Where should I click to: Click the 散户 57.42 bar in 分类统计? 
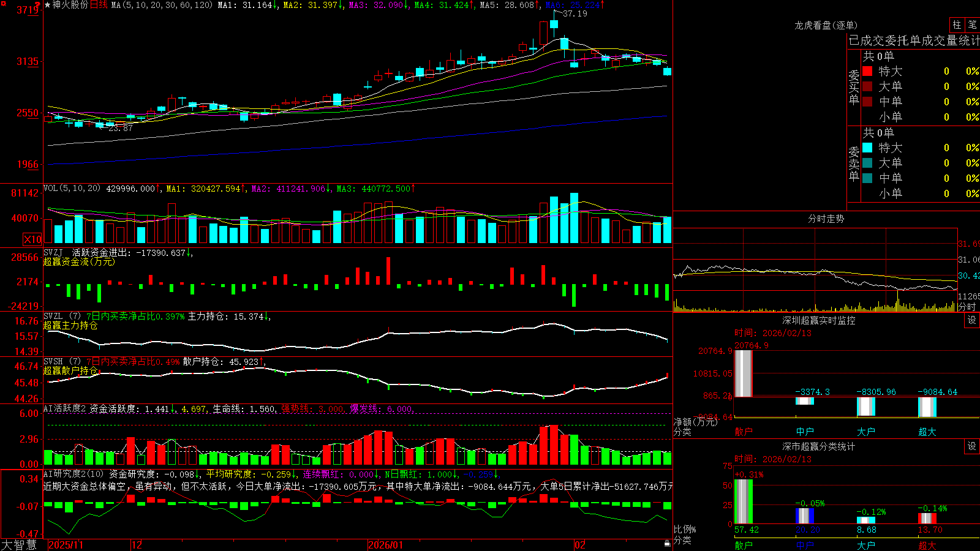click(744, 501)
